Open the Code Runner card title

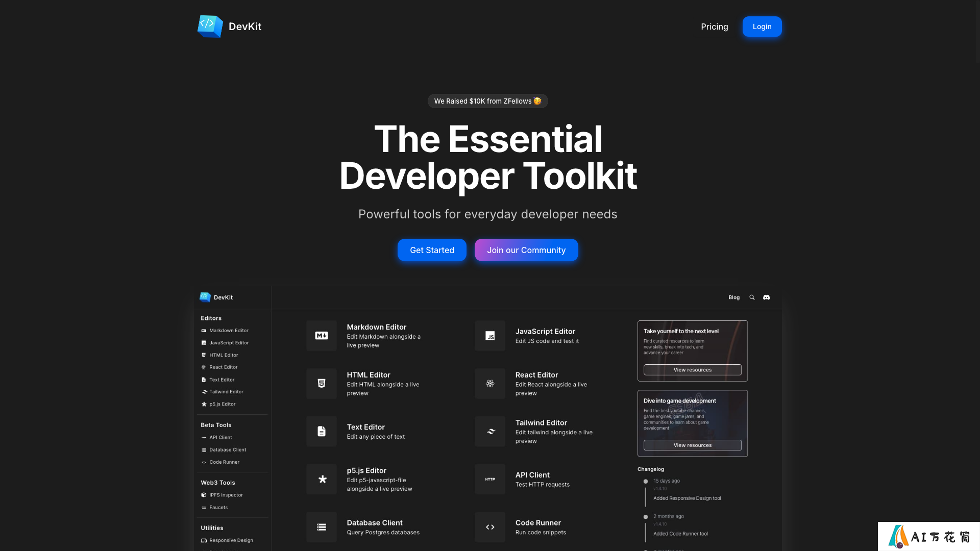[538, 523]
